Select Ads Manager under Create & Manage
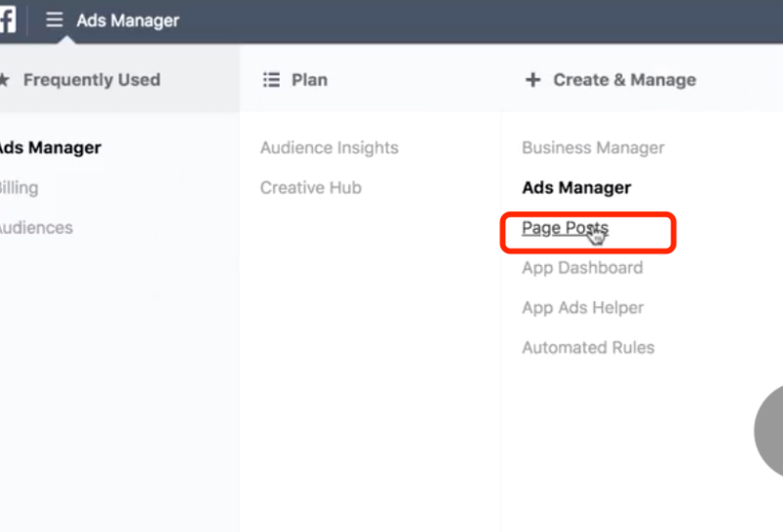Screen dimensions: 783x532 [576, 188]
